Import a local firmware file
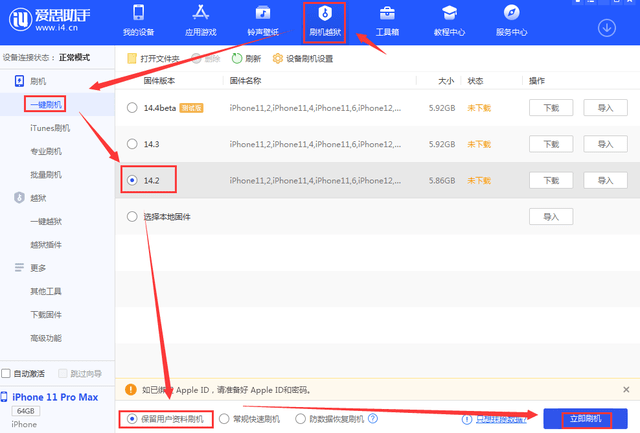The image size is (640, 433). coord(551,216)
